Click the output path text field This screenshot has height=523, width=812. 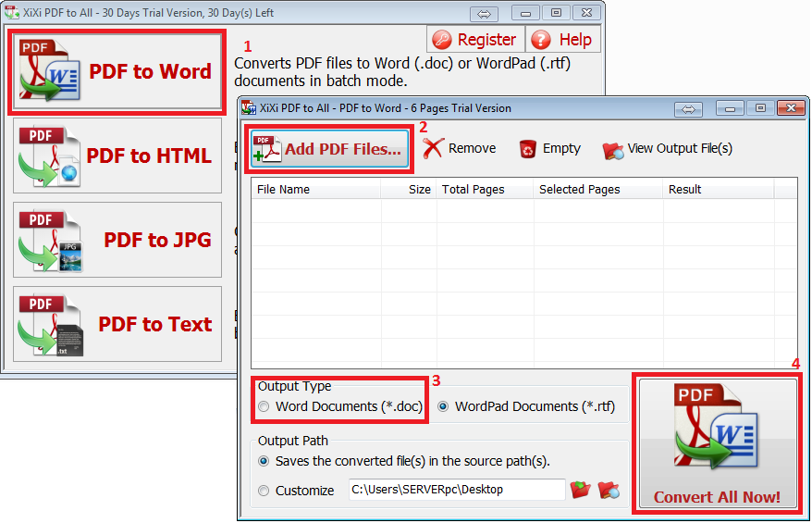456,490
